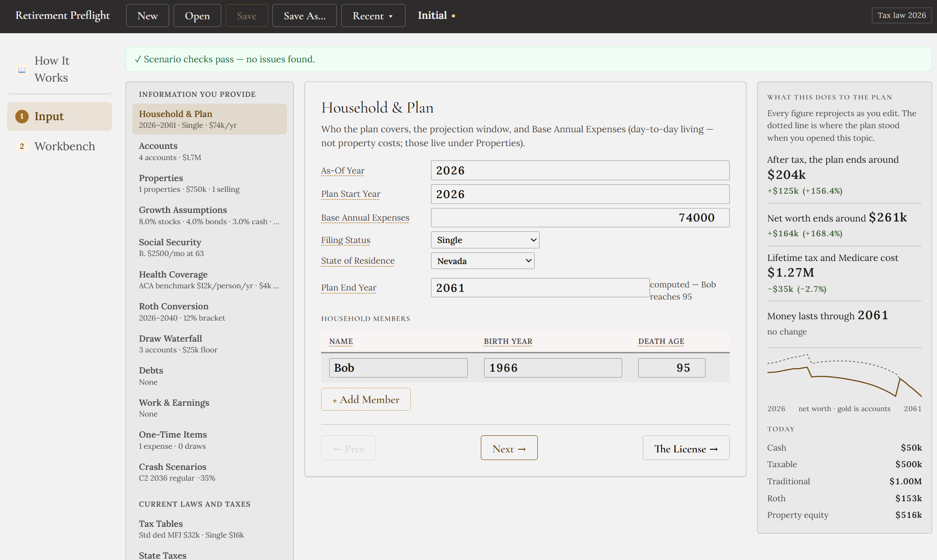Open the Work & Earnings topic
This screenshot has height=560, width=937.
pos(209,408)
